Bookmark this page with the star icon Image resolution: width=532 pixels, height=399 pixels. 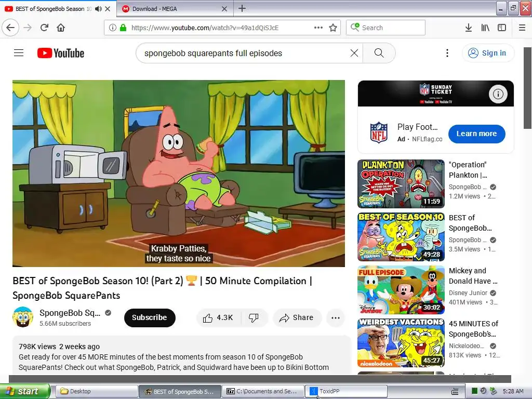point(333,28)
